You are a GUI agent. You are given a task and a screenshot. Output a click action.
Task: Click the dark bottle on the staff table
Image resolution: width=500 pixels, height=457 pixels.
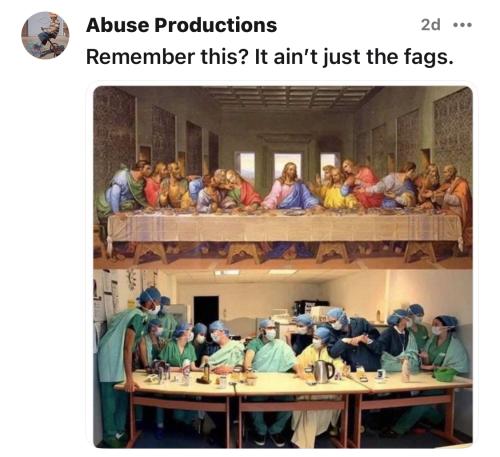207,372
